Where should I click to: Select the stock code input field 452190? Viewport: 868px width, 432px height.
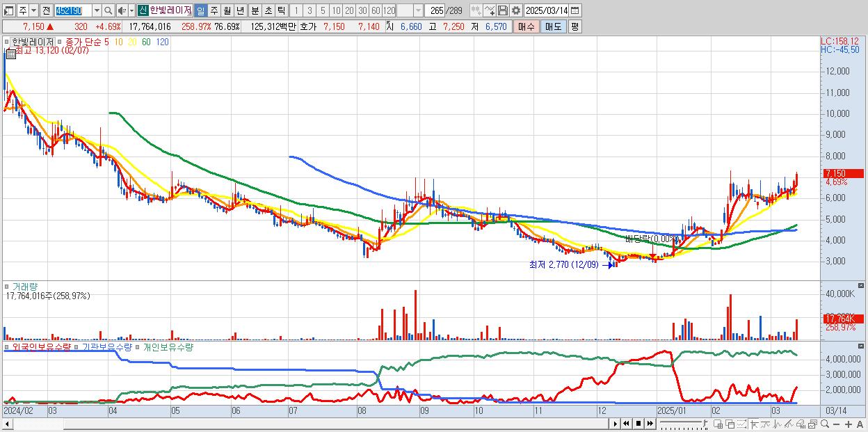click(x=73, y=10)
